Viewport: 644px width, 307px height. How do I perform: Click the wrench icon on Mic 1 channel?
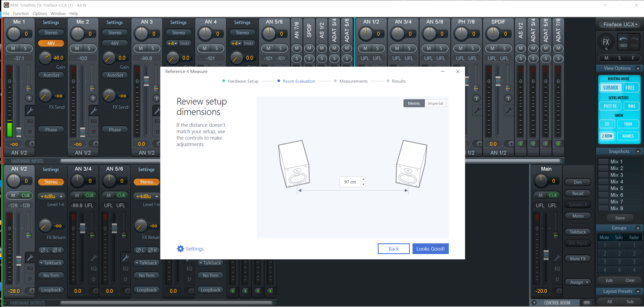click(x=30, y=110)
